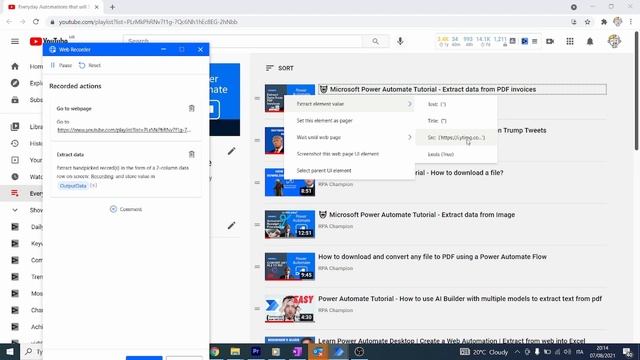
Task: Open History in YouTube sidebar
Action: tap(26, 143)
